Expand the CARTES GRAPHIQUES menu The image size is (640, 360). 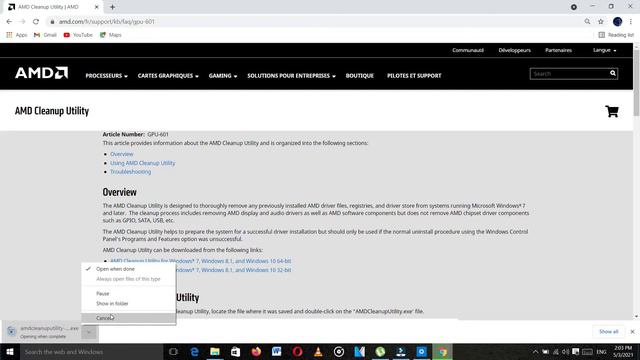(x=168, y=76)
